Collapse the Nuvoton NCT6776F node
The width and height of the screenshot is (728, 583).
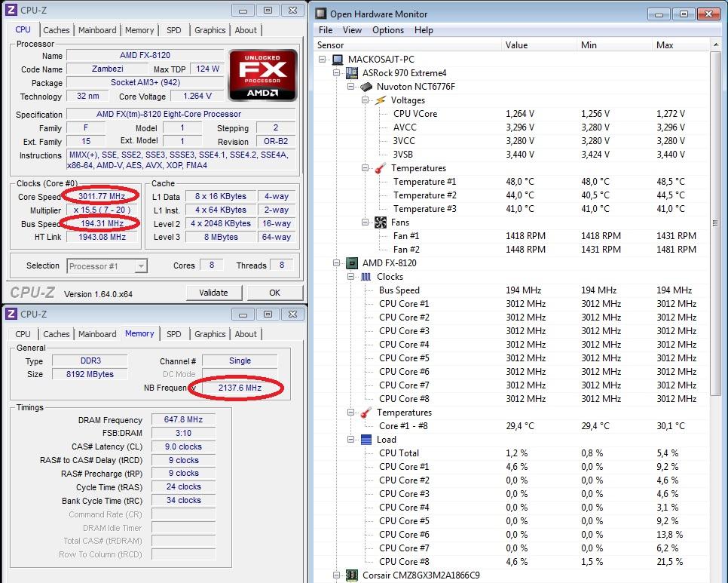pos(351,87)
